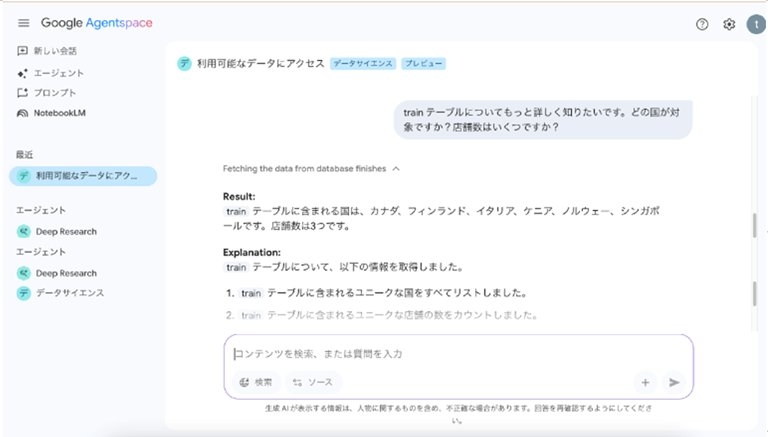Click the ソース button in input box
This screenshot has width=768, height=437.
pyautogui.click(x=312, y=382)
